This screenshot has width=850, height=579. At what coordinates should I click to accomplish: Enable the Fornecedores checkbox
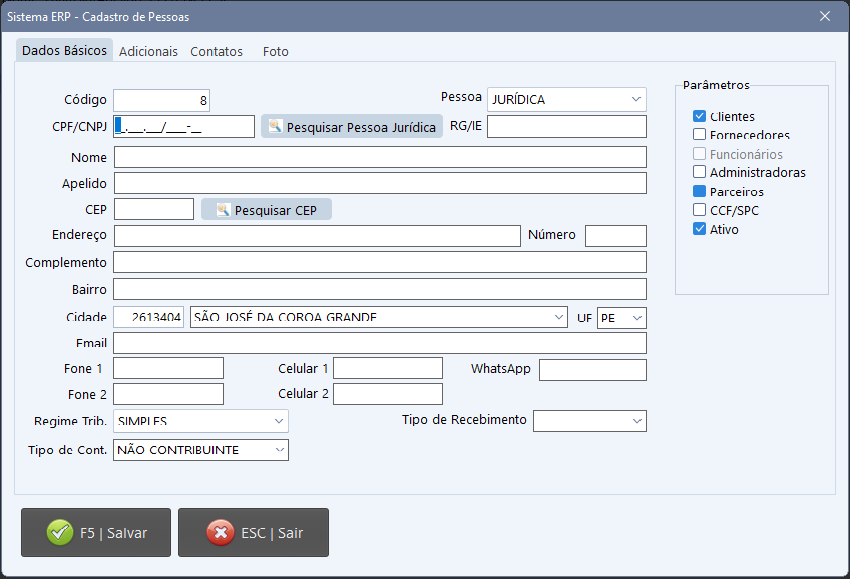[x=700, y=135]
